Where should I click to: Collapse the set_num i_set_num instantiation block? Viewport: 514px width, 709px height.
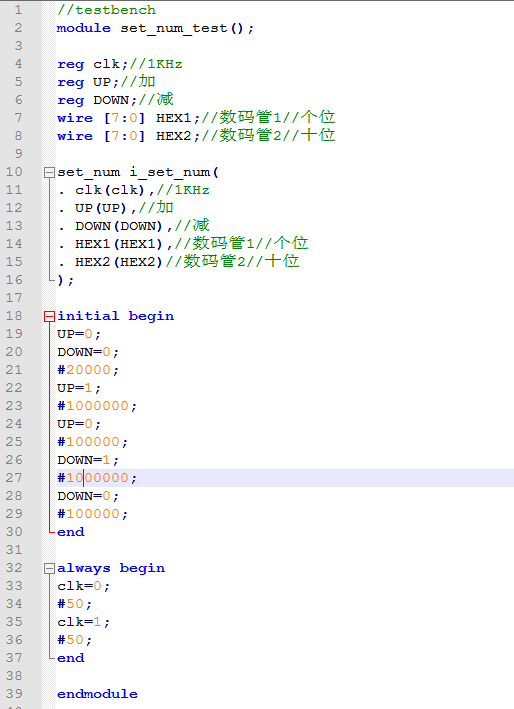(49, 172)
